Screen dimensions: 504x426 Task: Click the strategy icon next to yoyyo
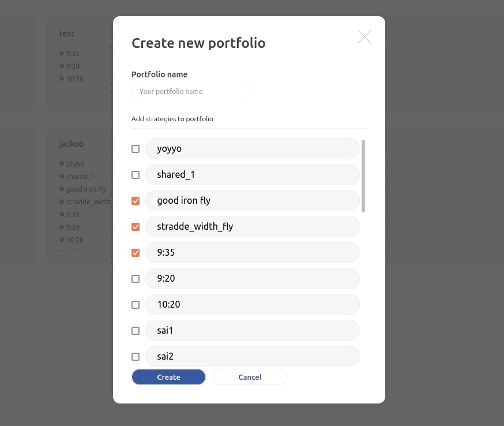coord(61,163)
